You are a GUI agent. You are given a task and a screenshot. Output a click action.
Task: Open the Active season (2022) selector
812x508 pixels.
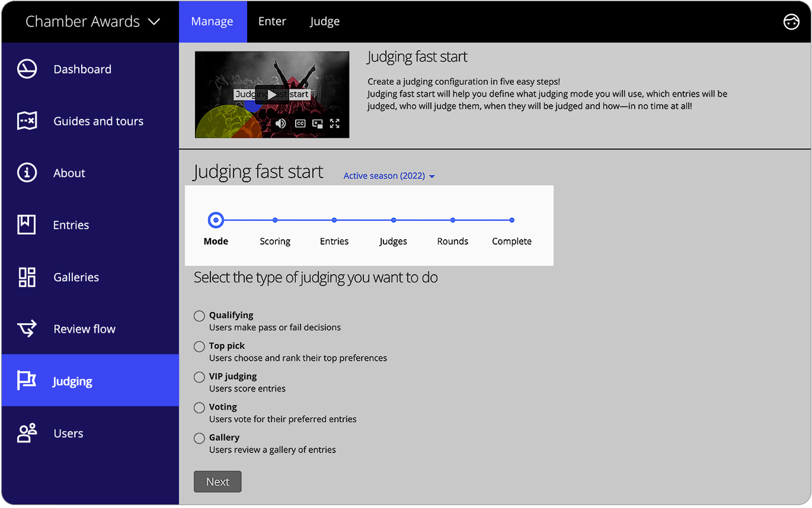(388, 176)
